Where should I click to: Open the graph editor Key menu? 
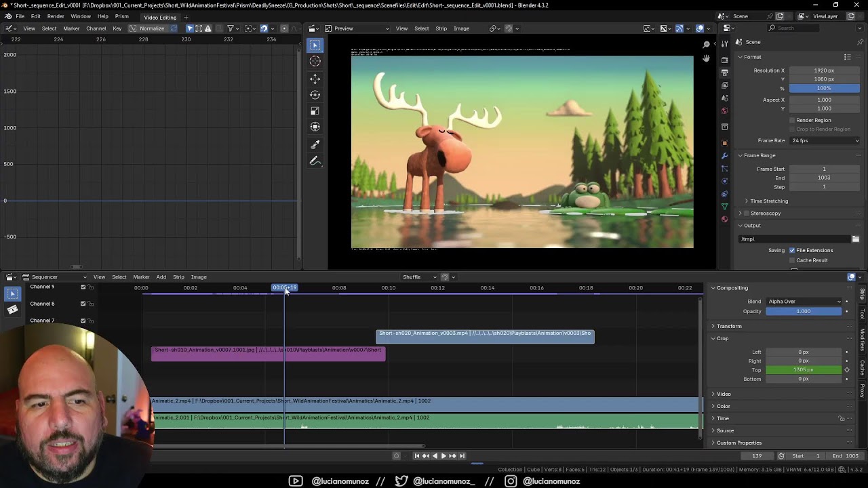[117, 28]
